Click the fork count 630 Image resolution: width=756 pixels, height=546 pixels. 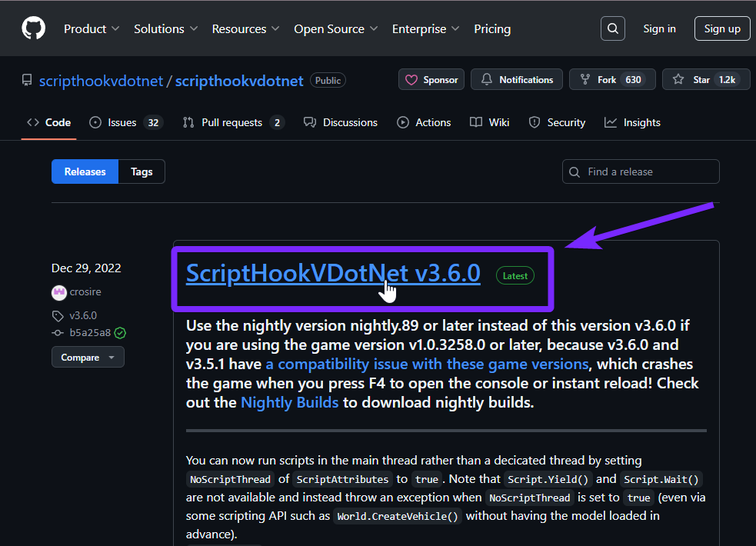tap(633, 79)
